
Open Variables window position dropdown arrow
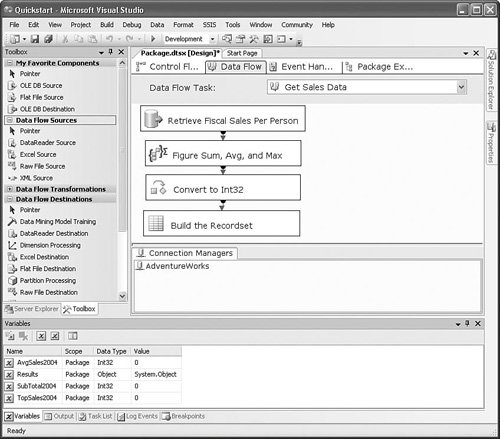pyautogui.click(x=458, y=324)
